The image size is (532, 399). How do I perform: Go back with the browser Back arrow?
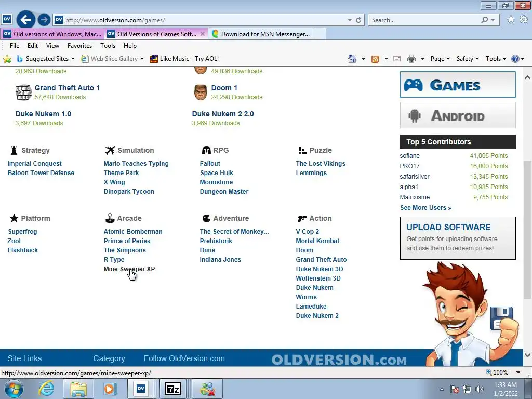pyautogui.click(x=26, y=20)
